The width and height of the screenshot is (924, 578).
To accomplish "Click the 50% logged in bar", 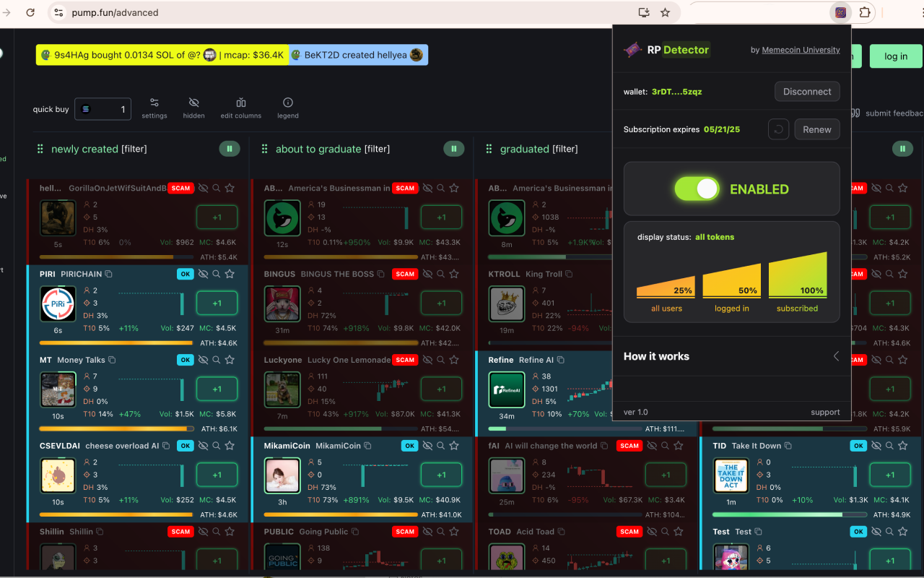I will pos(732,281).
